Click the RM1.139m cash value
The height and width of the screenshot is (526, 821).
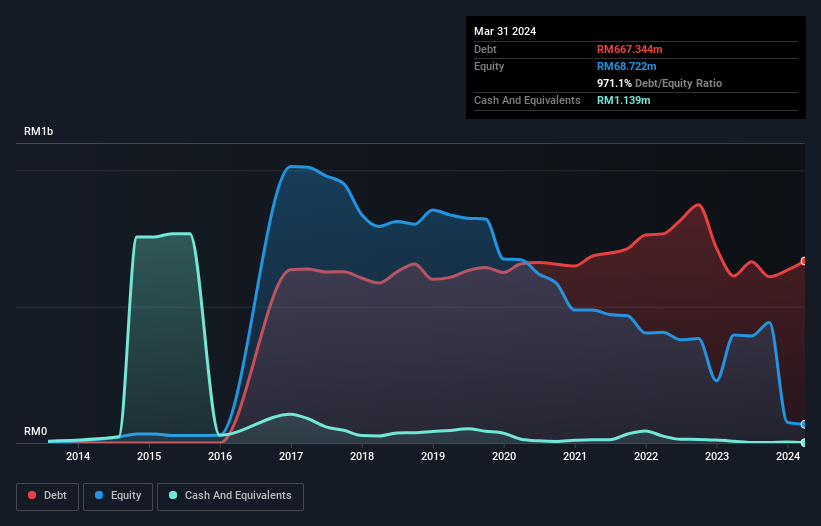(x=624, y=100)
